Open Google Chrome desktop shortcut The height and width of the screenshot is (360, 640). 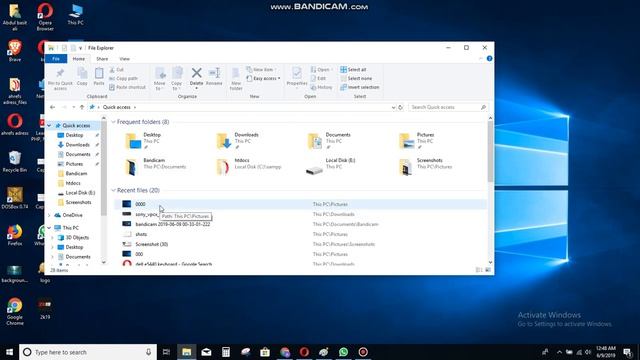click(x=15, y=311)
